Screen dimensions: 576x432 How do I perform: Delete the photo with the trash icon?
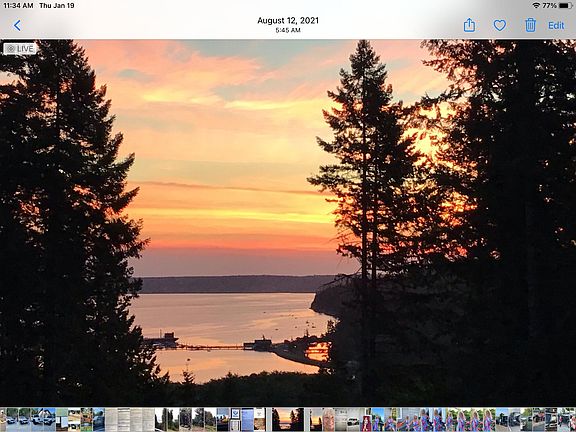(x=530, y=25)
